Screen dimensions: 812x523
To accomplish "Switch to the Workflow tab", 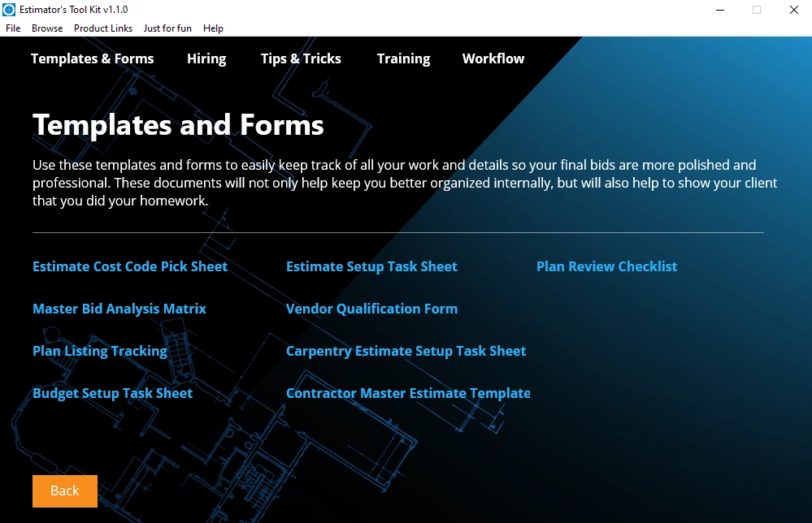I will pyautogui.click(x=493, y=58).
